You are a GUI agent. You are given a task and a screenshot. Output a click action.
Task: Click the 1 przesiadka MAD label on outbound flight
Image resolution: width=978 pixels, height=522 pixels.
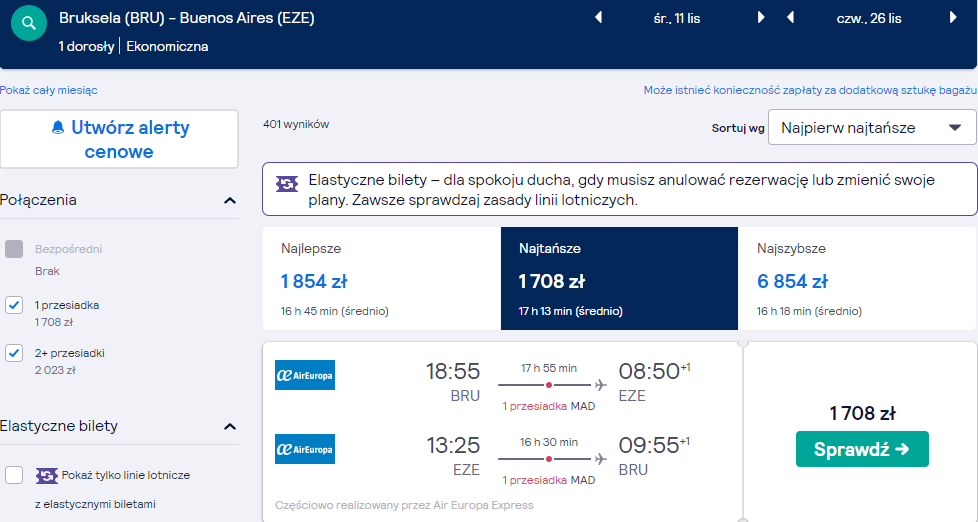(549, 406)
